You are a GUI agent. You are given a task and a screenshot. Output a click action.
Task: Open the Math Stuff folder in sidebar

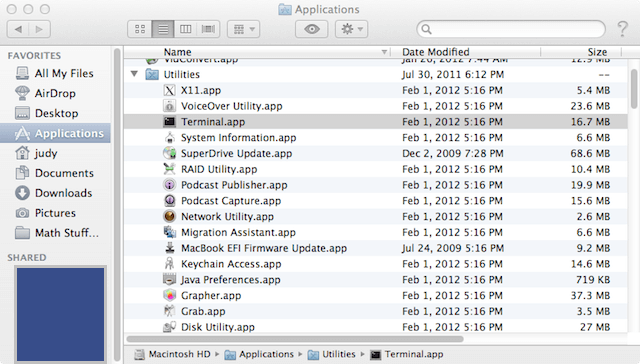tap(55, 233)
